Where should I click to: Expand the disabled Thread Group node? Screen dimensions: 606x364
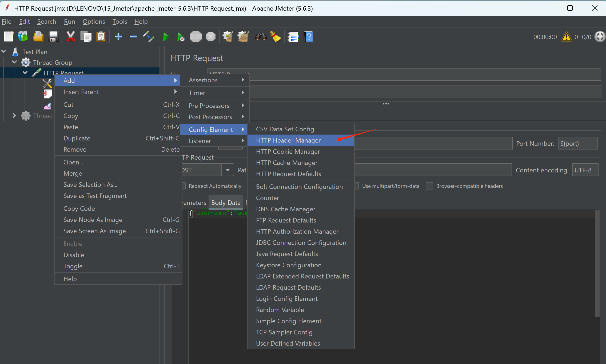tap(14, 115)
